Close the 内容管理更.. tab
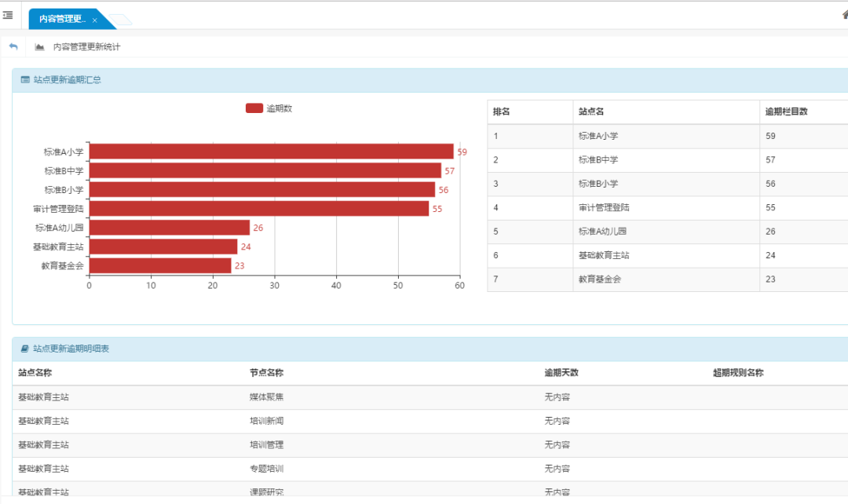Screen dimensions: 848x504 (x=95, y=20)
